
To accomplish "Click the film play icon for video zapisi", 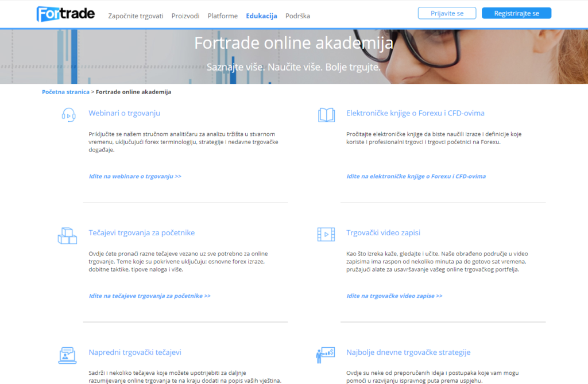I will [x=326, y=234].
